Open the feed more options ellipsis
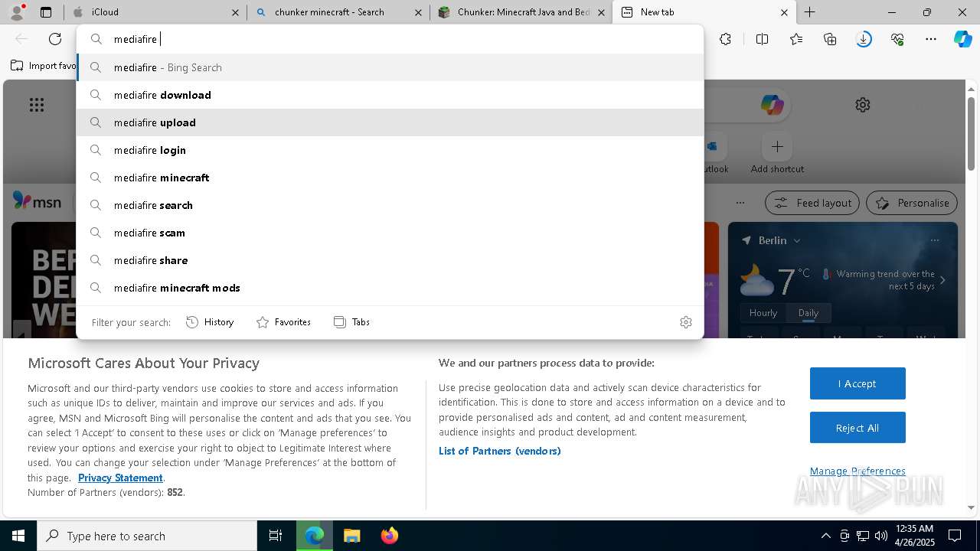This screenshot has width=980, height=551. (x=740, y=203)
